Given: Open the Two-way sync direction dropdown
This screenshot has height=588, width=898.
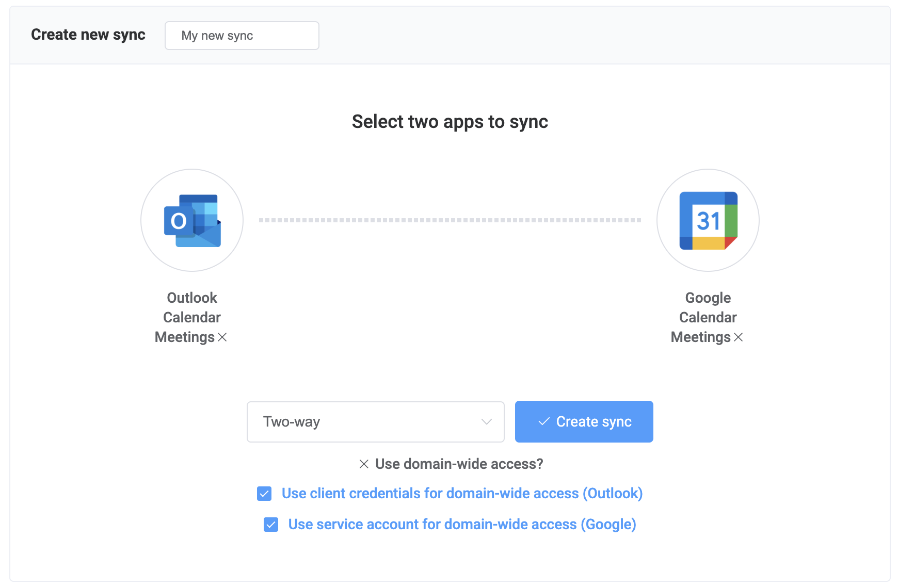Looking at the screenshot, I should point(375,421).
